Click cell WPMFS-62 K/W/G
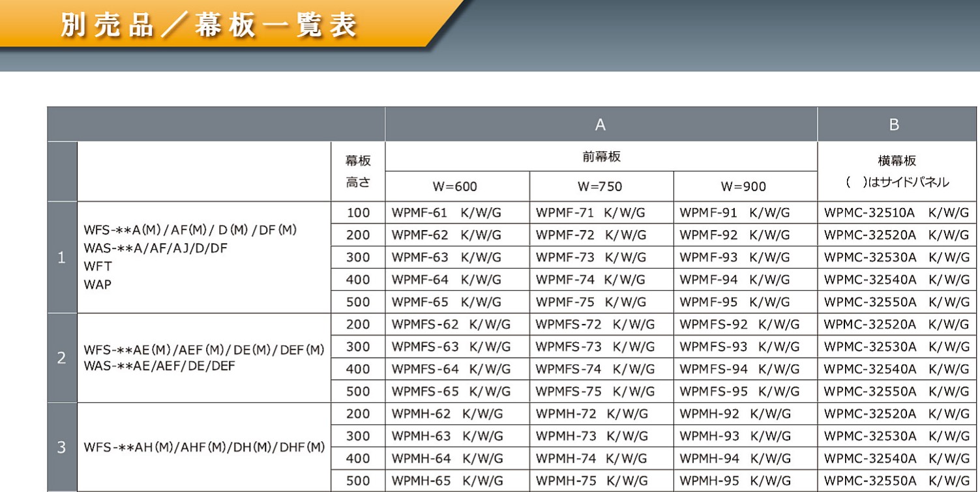 click(x=457, y=325)
